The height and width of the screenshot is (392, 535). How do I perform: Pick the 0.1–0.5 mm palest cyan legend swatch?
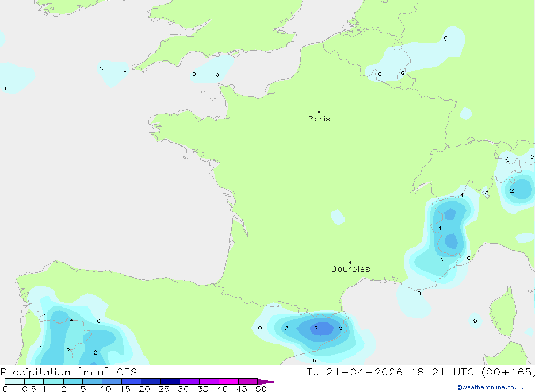coord(14,381)
